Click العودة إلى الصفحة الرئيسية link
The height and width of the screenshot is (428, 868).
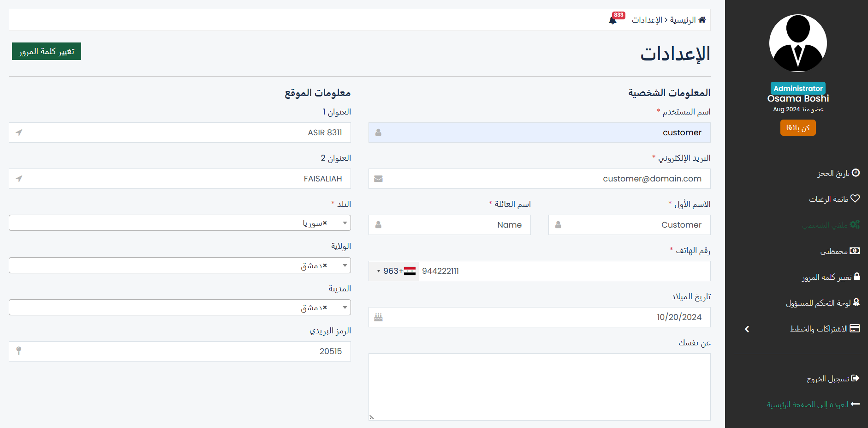click(813, 404)
